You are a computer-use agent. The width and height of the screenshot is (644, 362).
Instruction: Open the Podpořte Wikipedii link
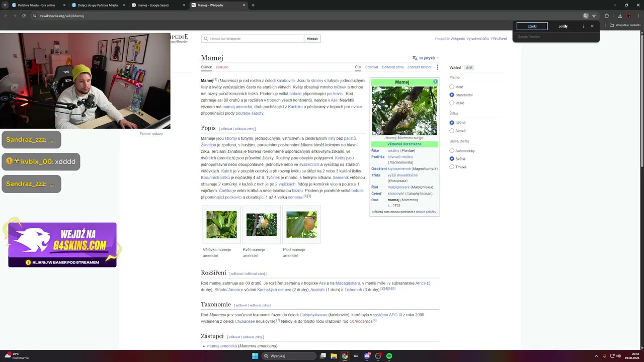click(450, 39)
